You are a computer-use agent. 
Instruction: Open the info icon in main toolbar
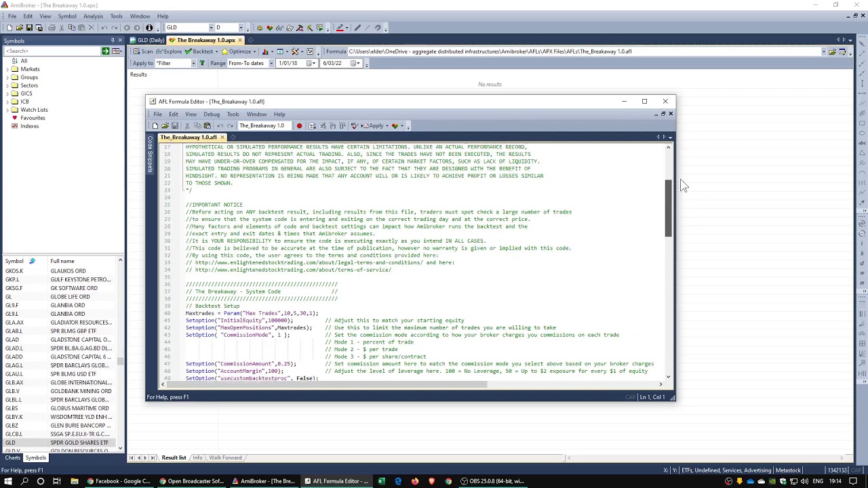[149, 28]
